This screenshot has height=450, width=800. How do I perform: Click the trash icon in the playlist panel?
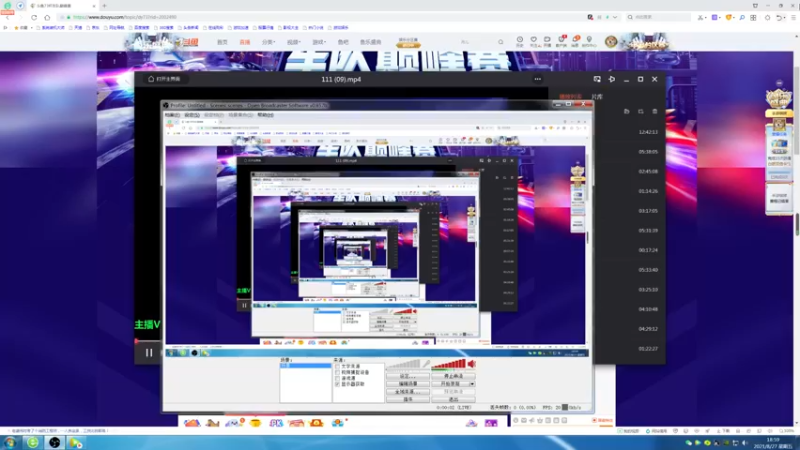(x=655, y=111)
